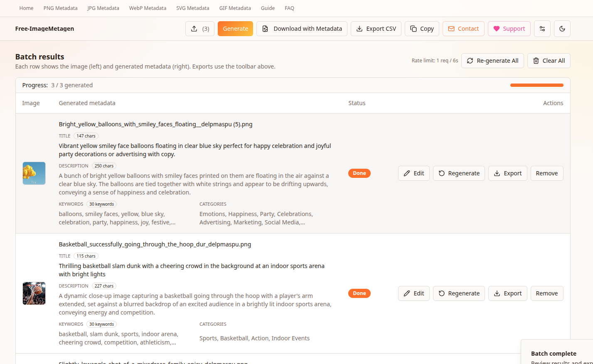Go to JPG Metadata page
The width and height of the screenshot is (593, 364).
(103, 8)
